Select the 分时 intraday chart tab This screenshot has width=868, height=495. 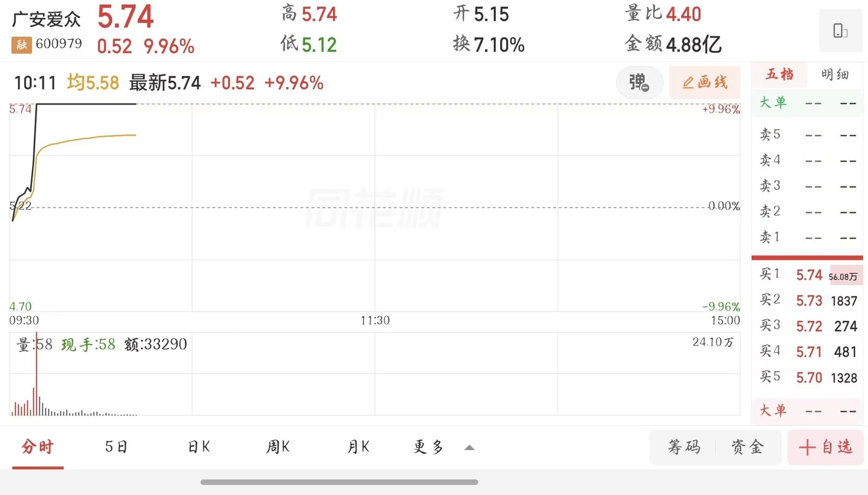tap(37, 447)
